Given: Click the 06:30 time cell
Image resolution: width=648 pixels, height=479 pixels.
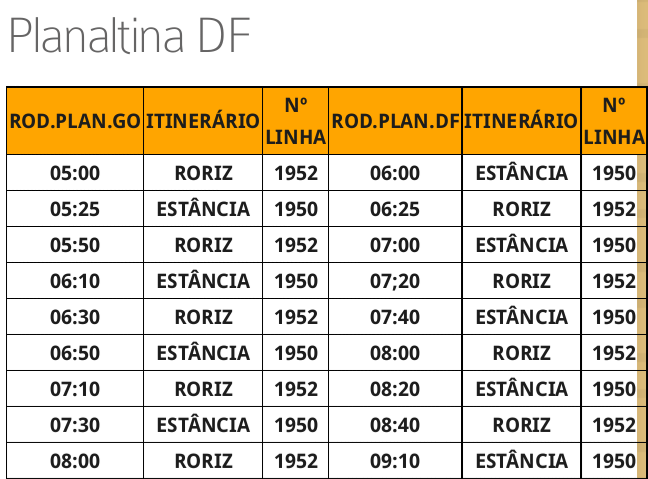Looking at the screenshot, I should click(x=75, y=317).
